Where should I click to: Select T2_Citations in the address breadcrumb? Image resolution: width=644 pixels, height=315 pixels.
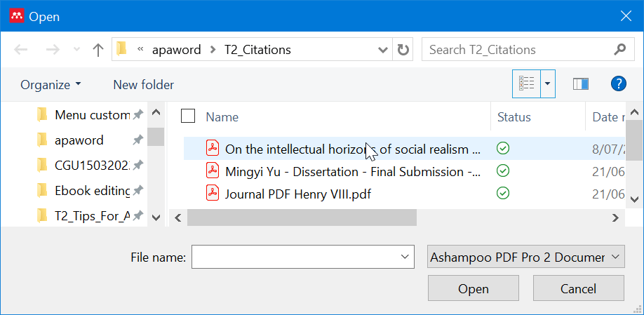click(x=257, y=50)
